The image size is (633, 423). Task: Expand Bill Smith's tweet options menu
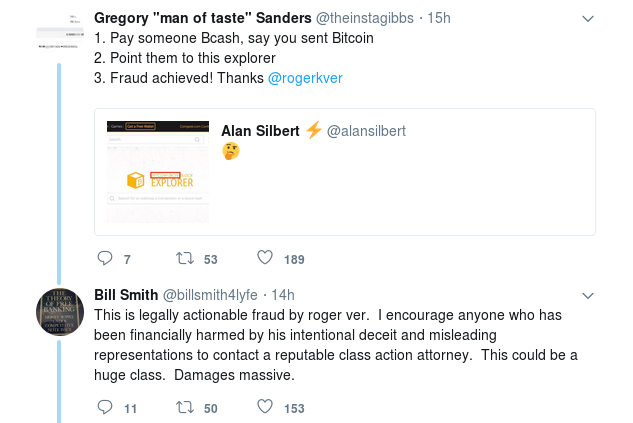coord(589,295)
